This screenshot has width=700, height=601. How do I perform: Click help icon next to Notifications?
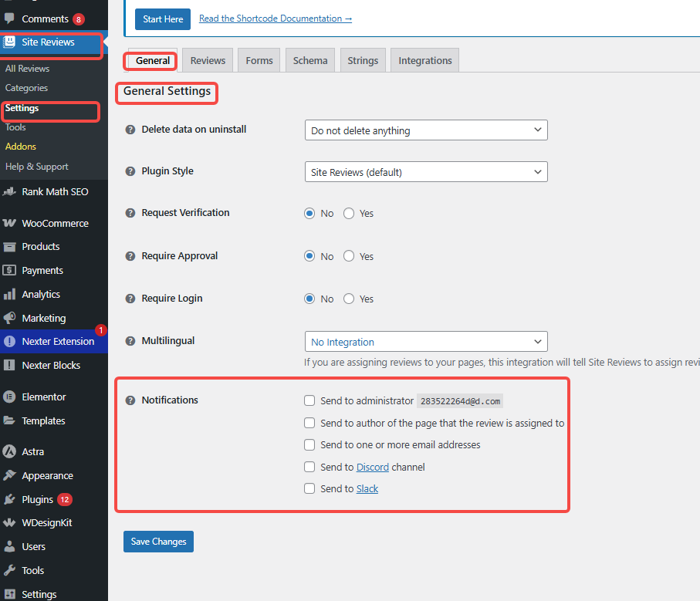coord(130,400)
